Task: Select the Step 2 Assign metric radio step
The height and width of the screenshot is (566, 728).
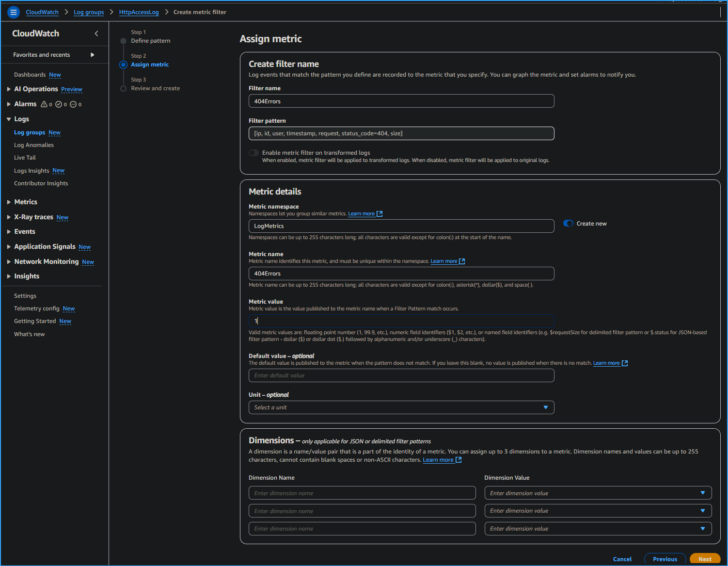Action: point(124,65)
